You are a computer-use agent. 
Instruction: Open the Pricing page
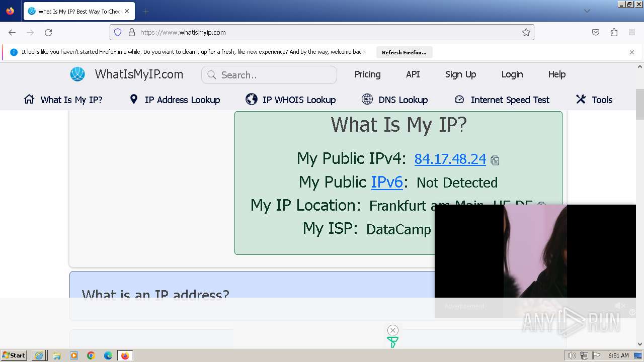click(367, 74)
